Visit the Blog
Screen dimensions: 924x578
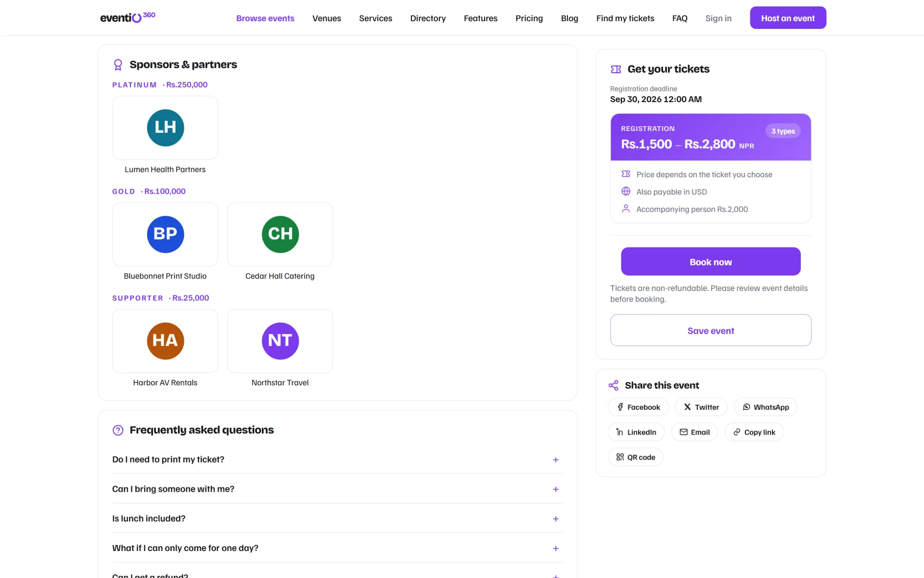point(569,18)
